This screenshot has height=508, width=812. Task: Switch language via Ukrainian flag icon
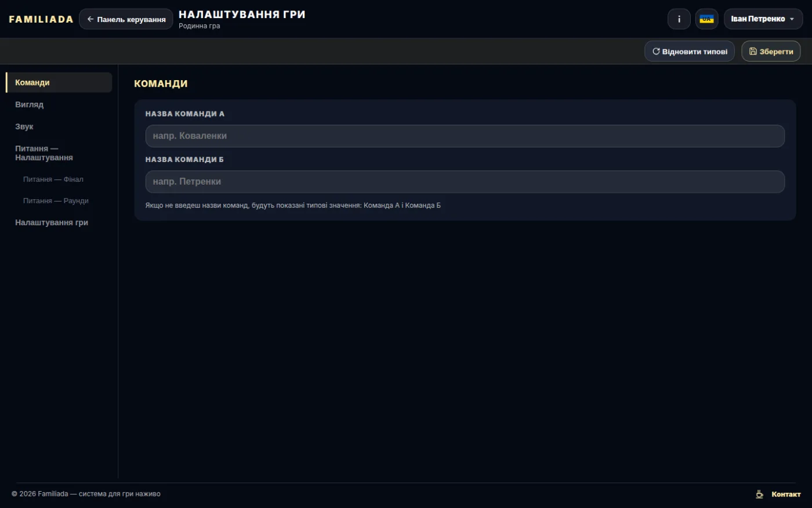pos(706,19)
